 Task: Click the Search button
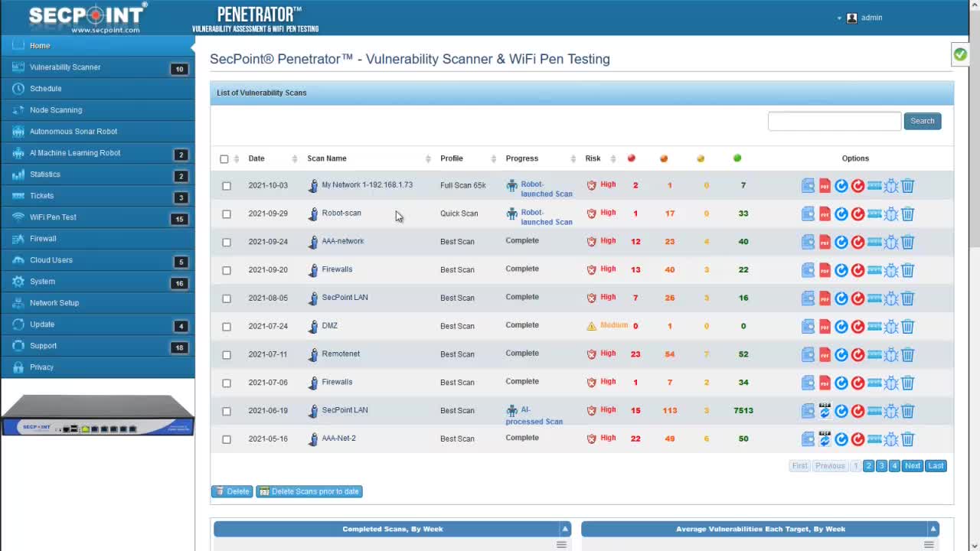(922, 121)
